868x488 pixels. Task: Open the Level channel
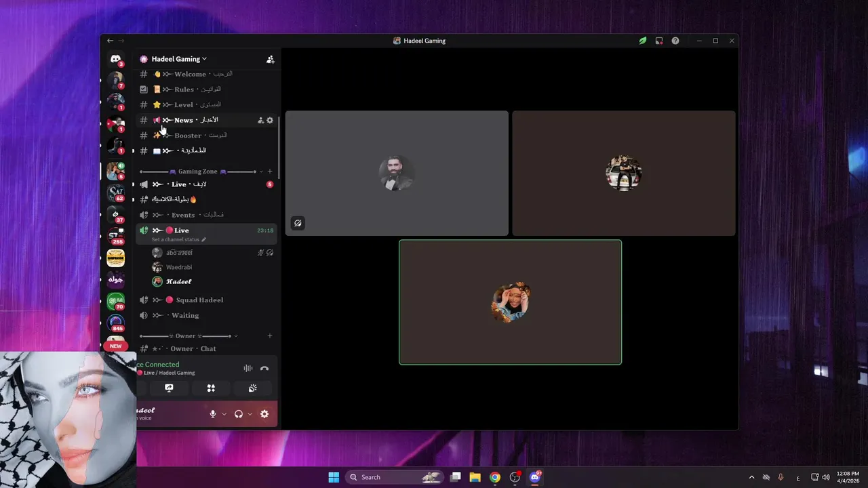click(x=207, y=104)
